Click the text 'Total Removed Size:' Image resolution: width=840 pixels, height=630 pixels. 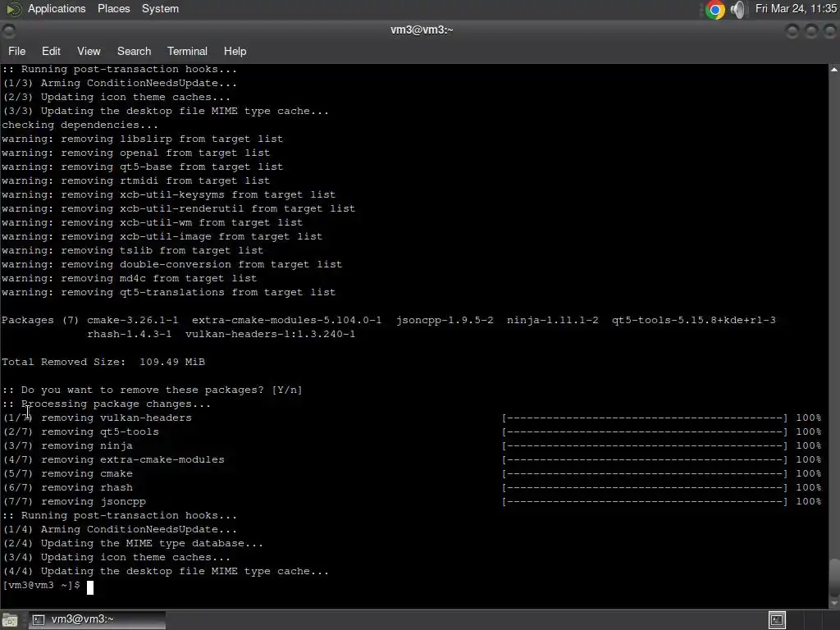63,362
